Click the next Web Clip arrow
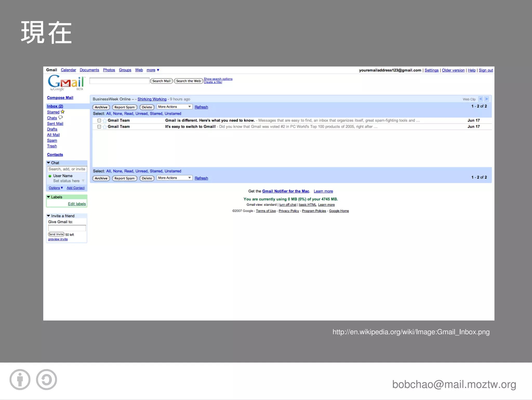 pyautogui.click(x=487, y=99)
